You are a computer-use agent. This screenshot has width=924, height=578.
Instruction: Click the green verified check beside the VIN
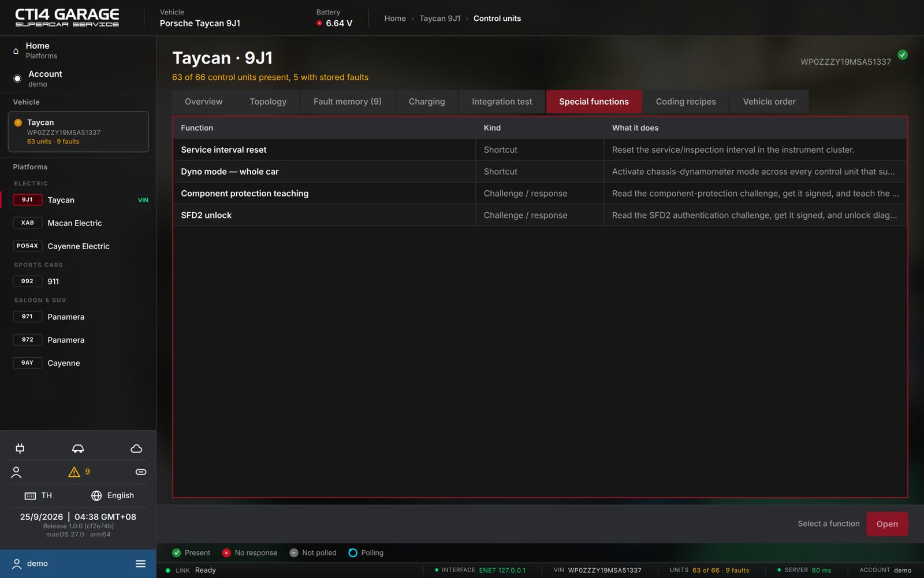point(903,55)
